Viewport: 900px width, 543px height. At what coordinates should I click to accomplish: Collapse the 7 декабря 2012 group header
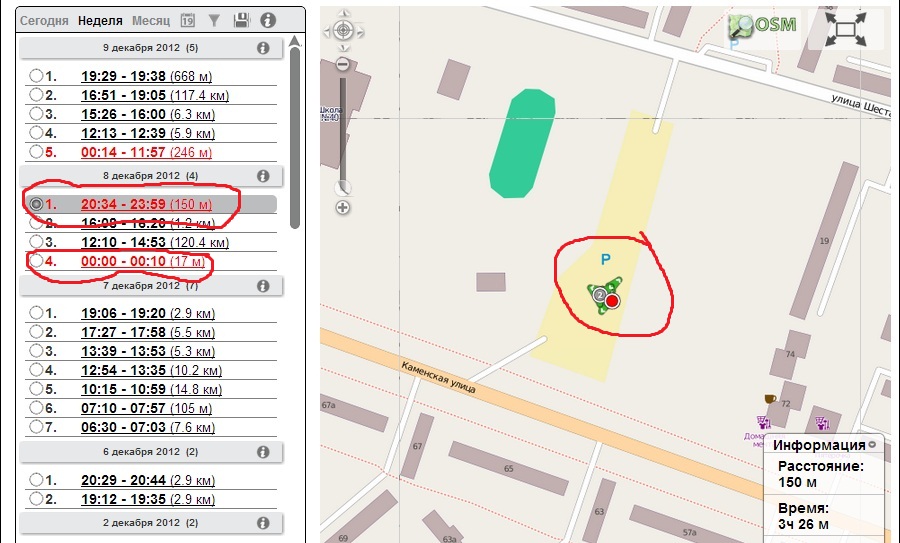(150, 286)
